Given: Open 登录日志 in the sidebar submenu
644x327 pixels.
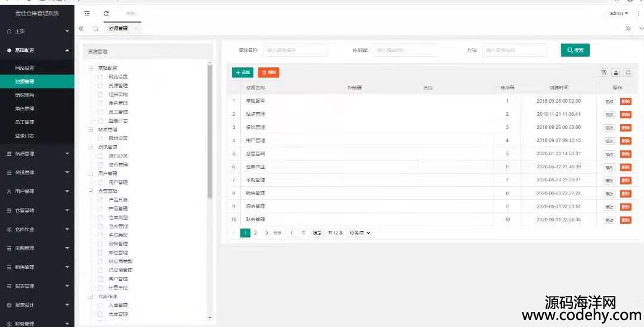Looking at the screenshot, I should tap(24, 135).
